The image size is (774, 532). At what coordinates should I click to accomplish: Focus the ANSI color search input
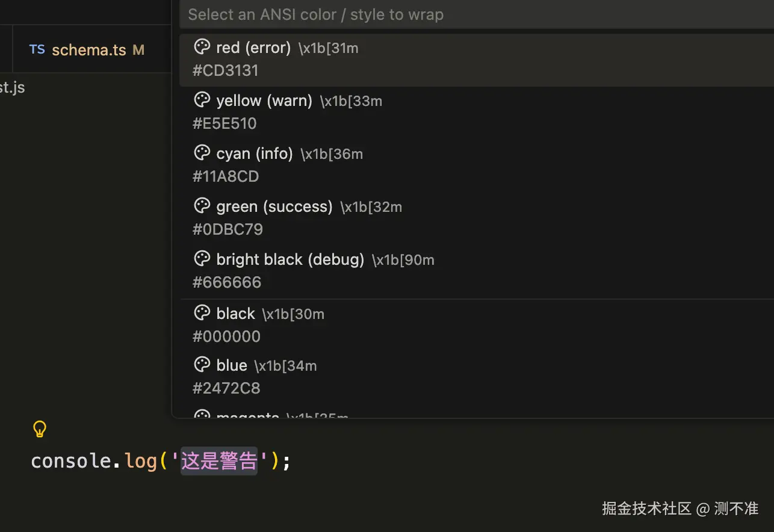click(477, 14)
